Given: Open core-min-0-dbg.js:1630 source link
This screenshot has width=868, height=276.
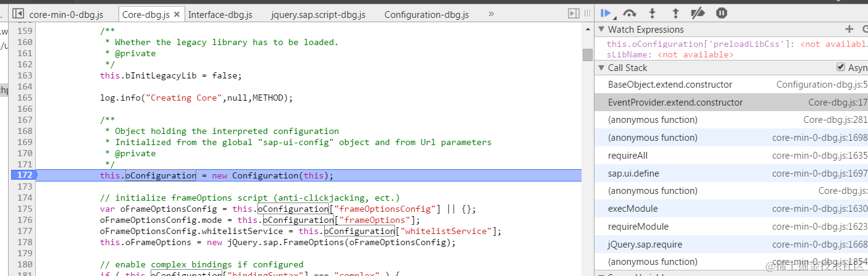Looking at the screenshot, I should pos(820,209).
